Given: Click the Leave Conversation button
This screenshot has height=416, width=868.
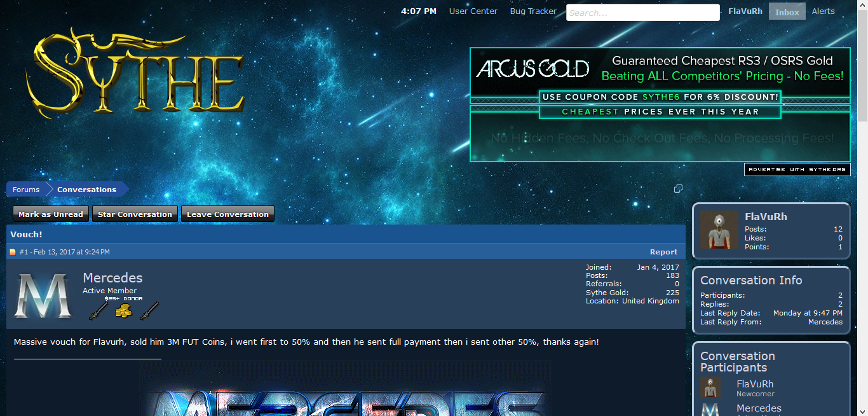Looking at the screenshot, I should (x=227, y=214).
